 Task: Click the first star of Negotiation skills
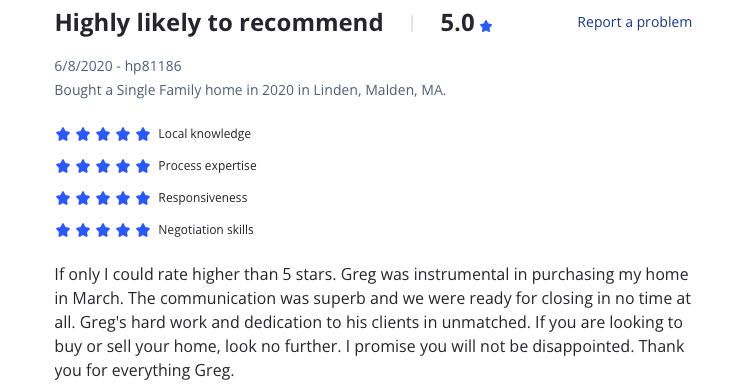click(x=63, y=230)
